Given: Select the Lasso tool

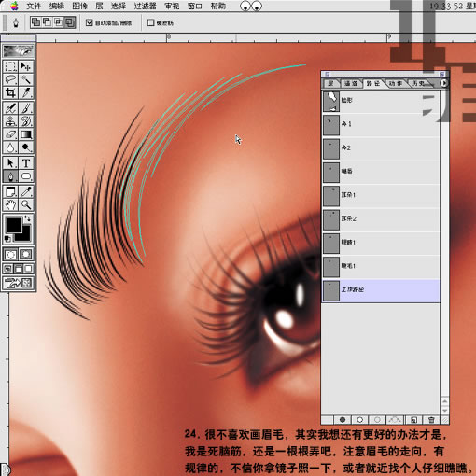Looking at the screenshot, I should (x=10, y=79).
